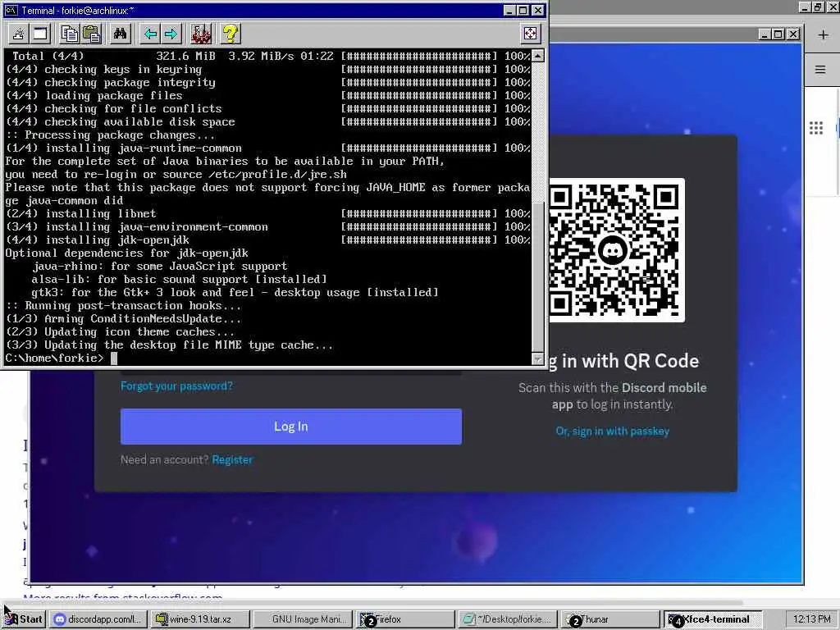Image resolution: width=840 pixels, height=630 pixels.
Task: Switch to Desktop/forkie editor taskbar item
Action: pyautogui.click(x=507, y=619)
